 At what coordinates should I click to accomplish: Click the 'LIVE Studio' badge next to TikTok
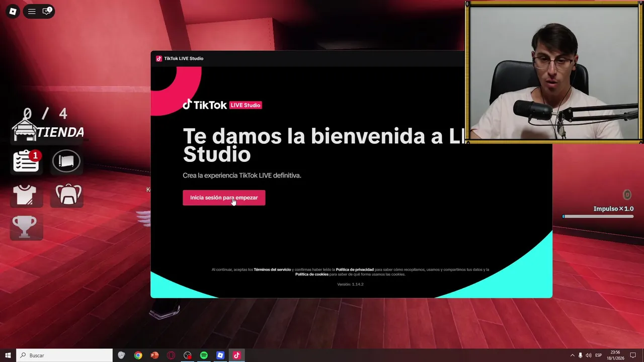[246, 105]
